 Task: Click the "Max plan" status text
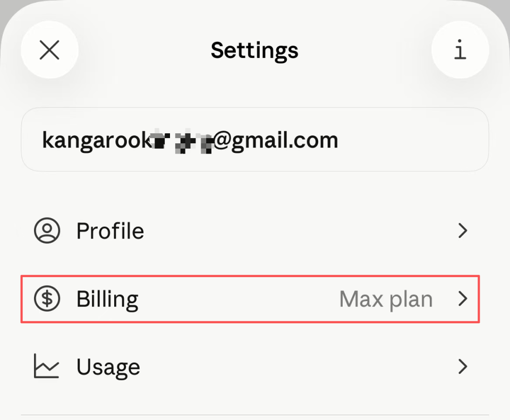click(386, 299)
